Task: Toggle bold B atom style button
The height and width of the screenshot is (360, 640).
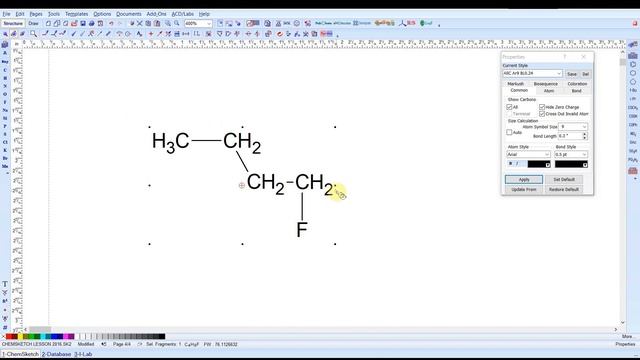Action: pyautogui.click(x=510, y=164)
